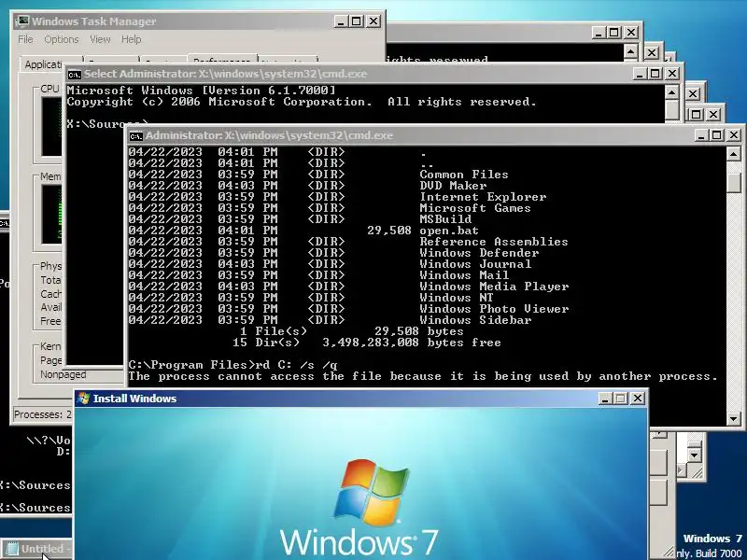Click the 'Windows NT' directory entry

click(x=457, y=298)
